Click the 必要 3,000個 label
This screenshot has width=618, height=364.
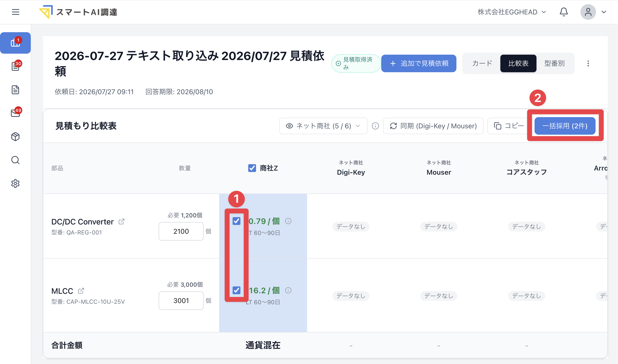pos(185,284)
